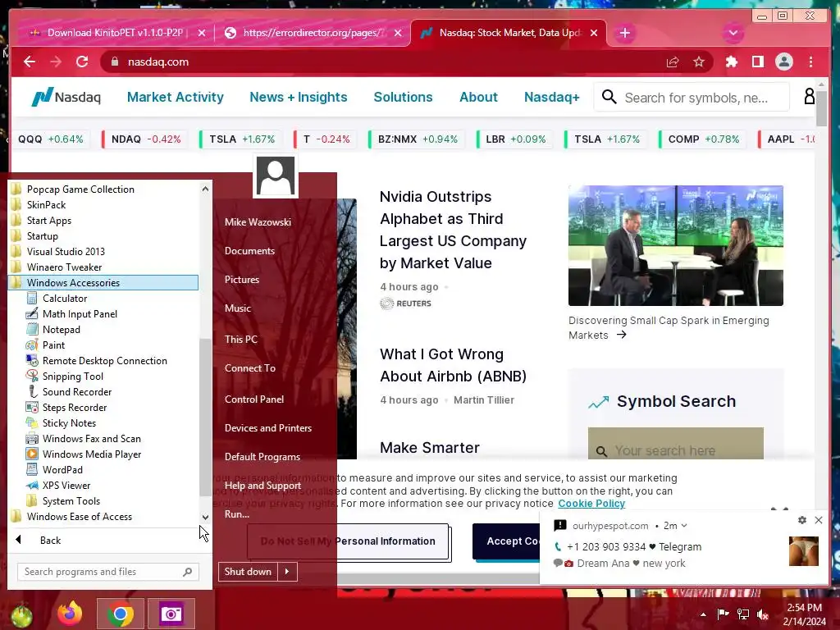This screenshot has width=840, height=630.
Task: Open a new Chrome tab
Action: click(x=624, y=33)
